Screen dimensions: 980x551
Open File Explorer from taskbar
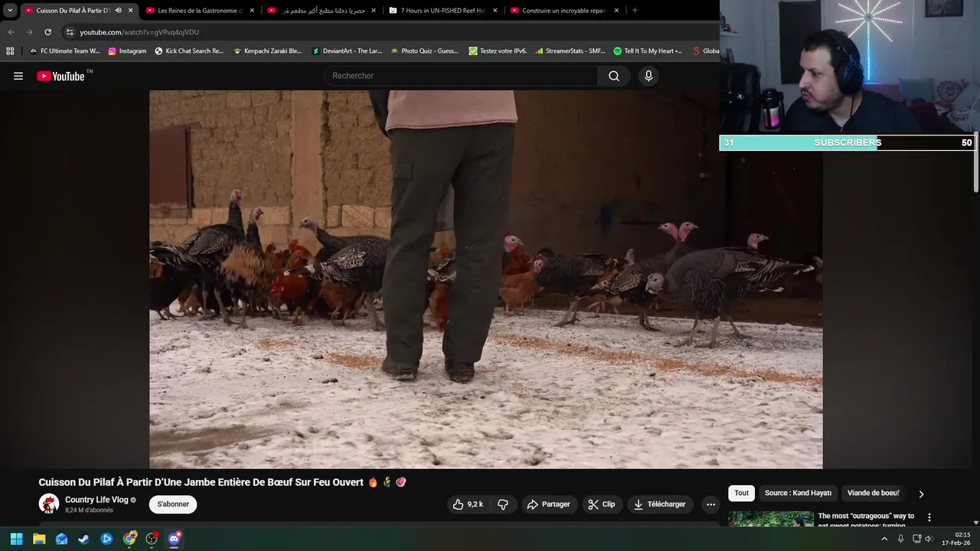pyautogui.click(x=39, y=539)
